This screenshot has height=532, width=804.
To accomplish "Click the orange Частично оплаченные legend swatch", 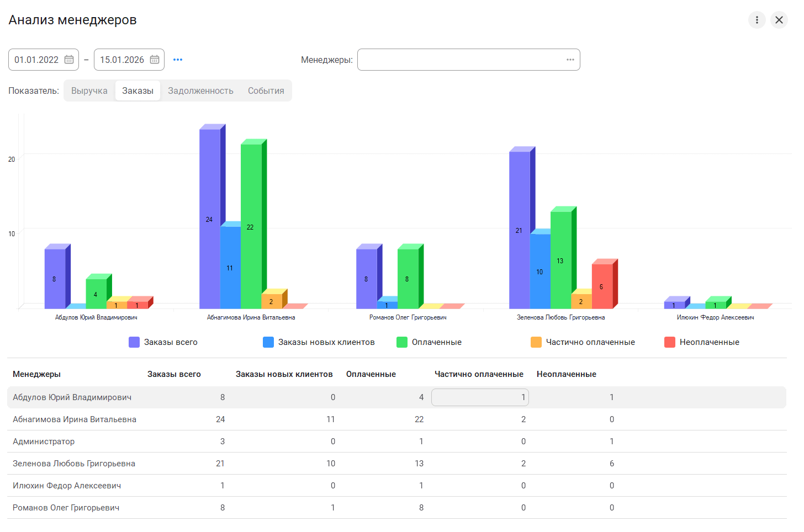I will coord(536,342).
